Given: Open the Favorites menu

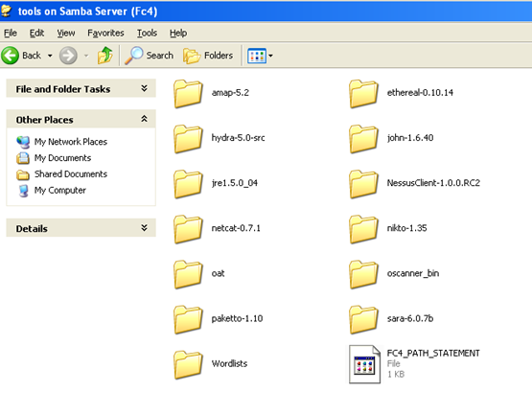Looking at the screenshot, I should point(105,33).
